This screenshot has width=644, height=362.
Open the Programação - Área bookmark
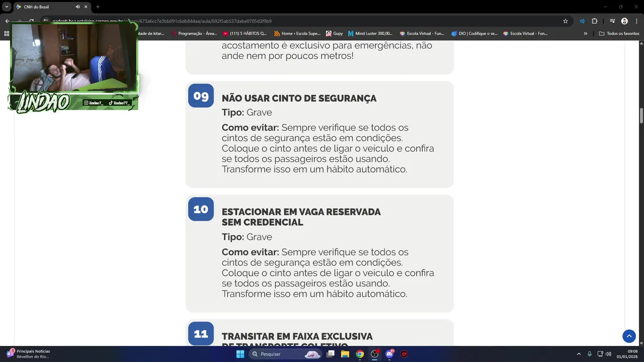click(x=194, y=34)
